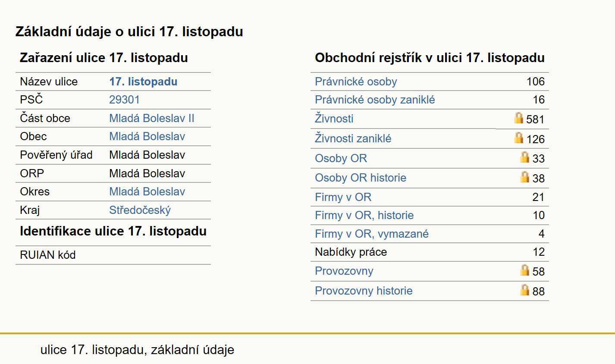
Task: Open the Osoby OR historie link
Action: 361,178
